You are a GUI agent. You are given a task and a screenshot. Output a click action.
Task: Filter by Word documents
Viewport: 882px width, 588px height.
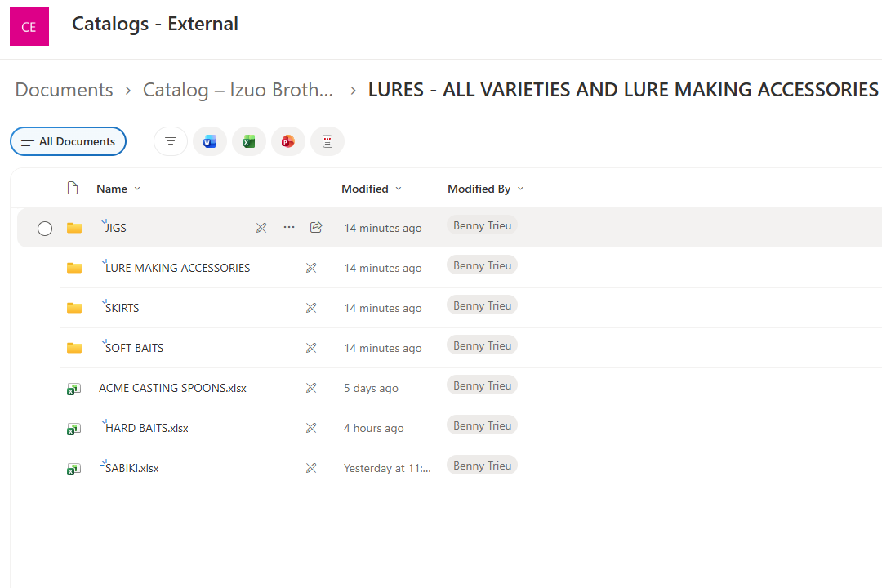pos(210,141)
